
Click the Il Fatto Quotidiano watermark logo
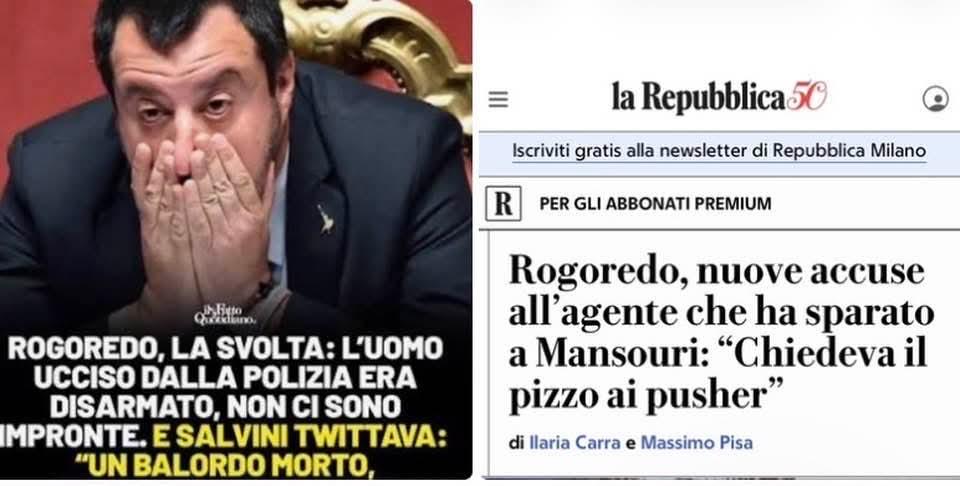[x=224, y=315]
